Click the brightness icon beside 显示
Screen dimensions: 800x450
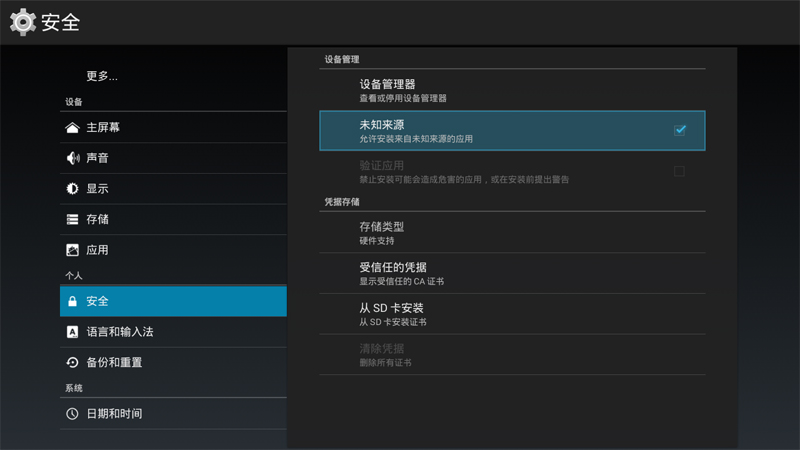(x=72, y=189)
